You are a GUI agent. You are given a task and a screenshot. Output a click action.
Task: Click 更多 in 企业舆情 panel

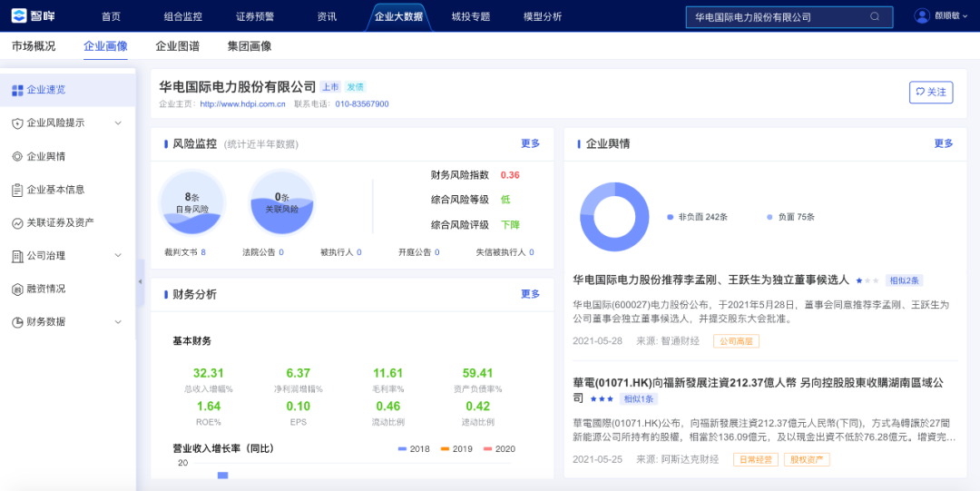(x=944, y=144)
